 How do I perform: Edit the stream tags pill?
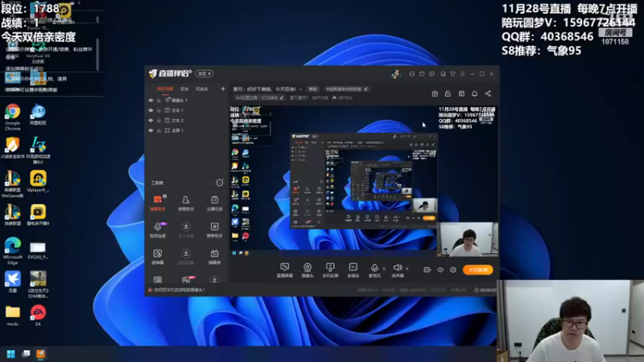click(347, 89)
